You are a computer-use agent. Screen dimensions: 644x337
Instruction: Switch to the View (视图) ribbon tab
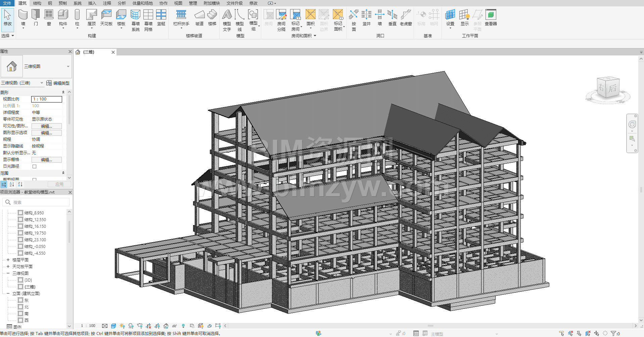178,3
